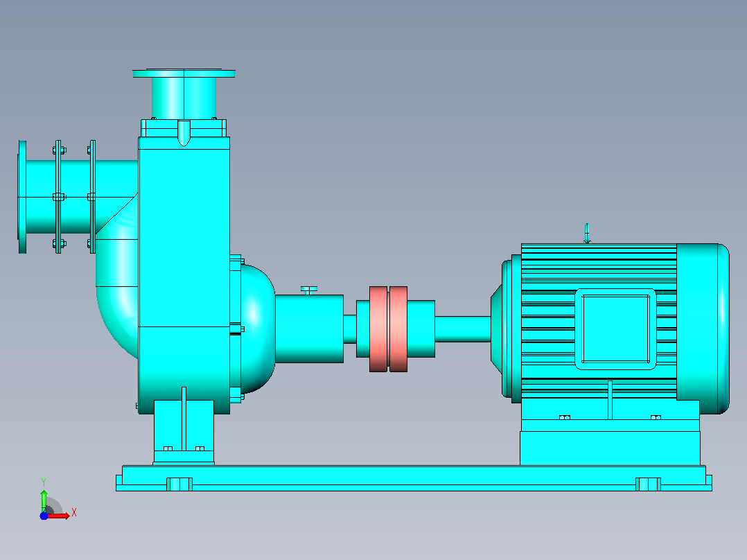Image resolution: width=747 pixels, height=560 pixels.
Task: Select the curved suction elbow pipe
Action: (x=117, y=286)
